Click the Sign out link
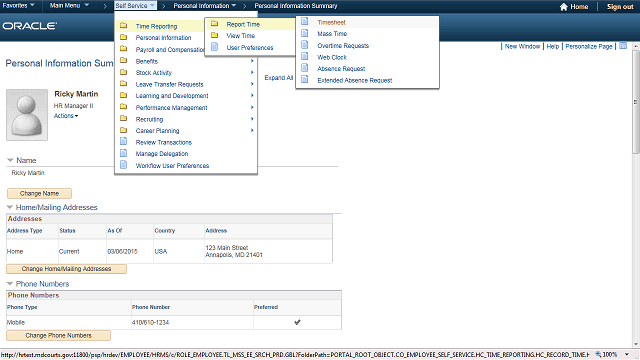This screenshot has height=360, width=640. [x=620, y=7]
